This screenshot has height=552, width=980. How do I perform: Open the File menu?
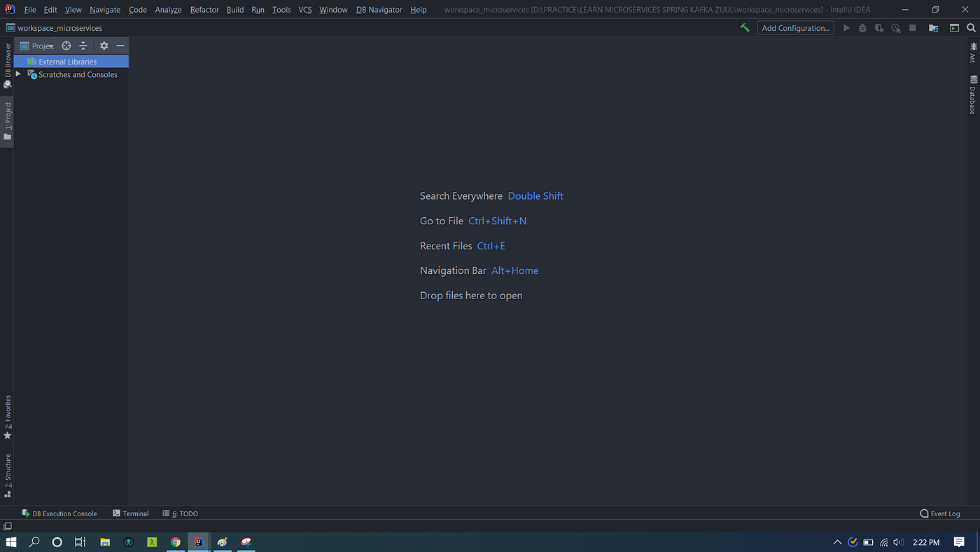(x=30, y=10)
